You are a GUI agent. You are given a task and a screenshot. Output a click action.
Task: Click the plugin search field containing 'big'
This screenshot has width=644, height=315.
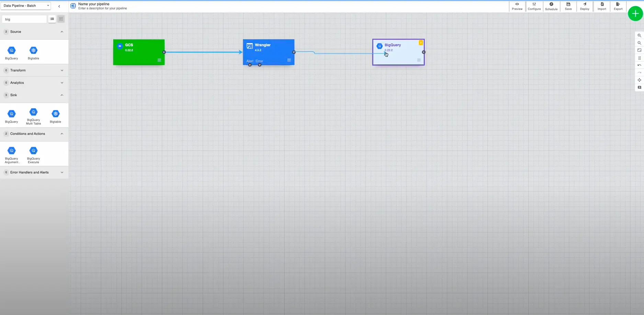24,19
